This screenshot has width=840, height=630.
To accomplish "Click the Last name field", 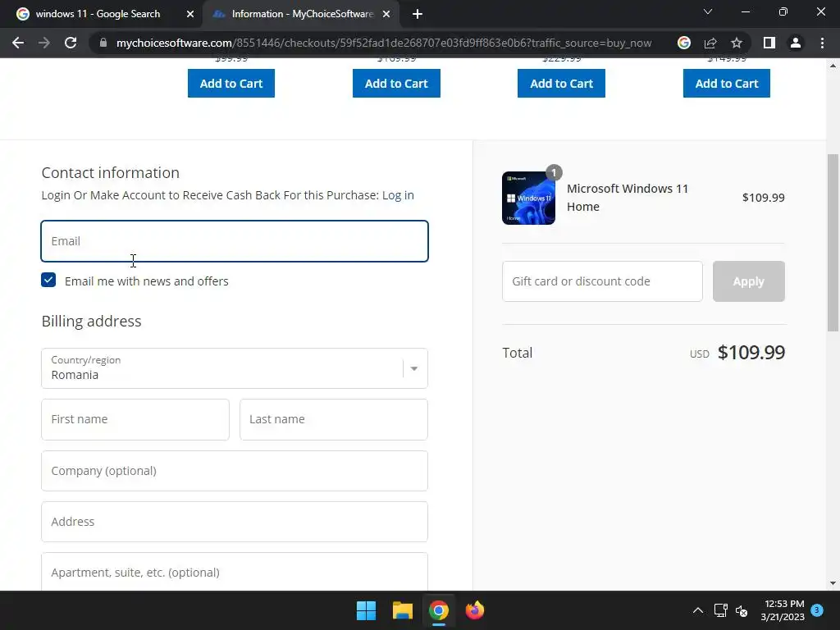I will pos(334,419).
